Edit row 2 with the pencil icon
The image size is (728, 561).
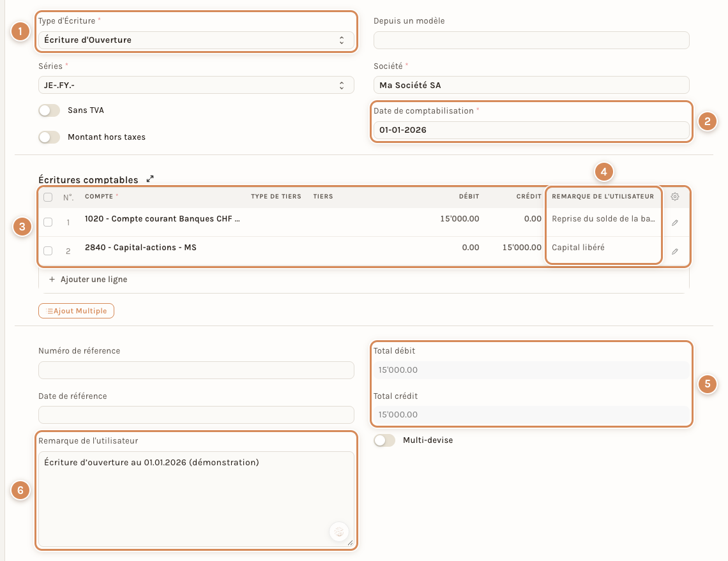click(x=675, y=251)
